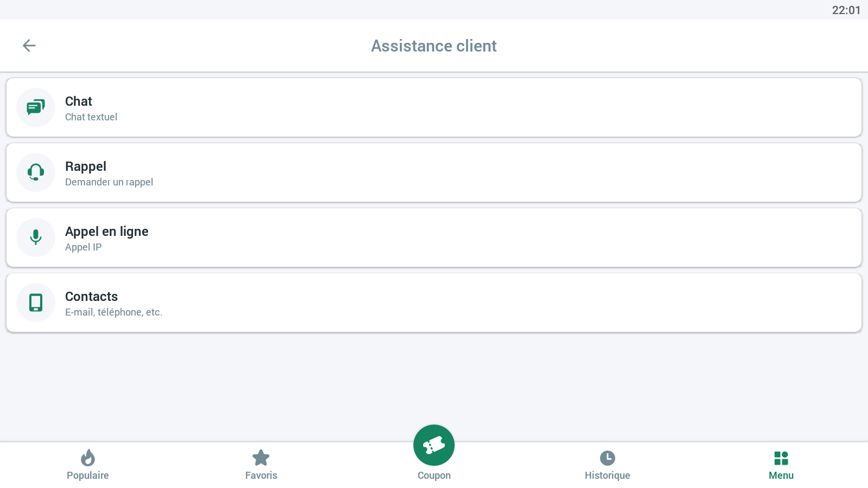Click the Rappel headset icon
Screen dimensions: 868x488
point(36,172)
